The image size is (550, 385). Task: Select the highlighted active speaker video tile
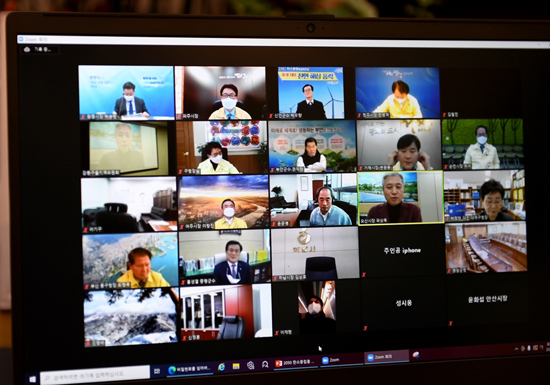400,197
